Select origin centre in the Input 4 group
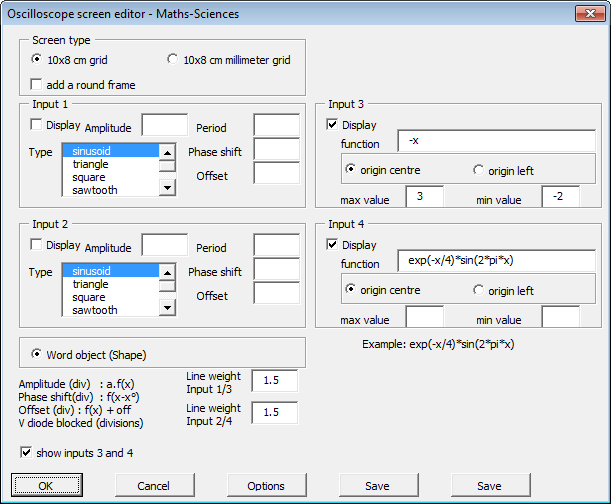This screenshot has height=504, width=611. pos(351,290)
